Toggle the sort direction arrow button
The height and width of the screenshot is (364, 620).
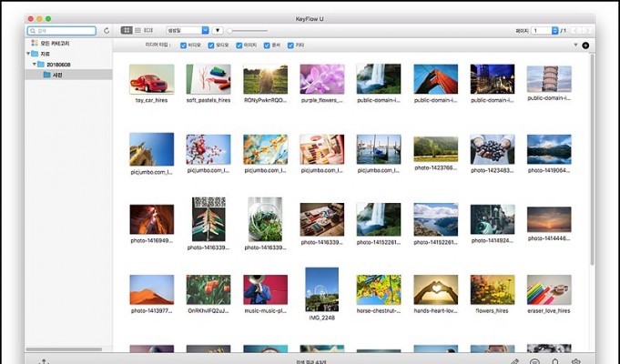[218, 30]
